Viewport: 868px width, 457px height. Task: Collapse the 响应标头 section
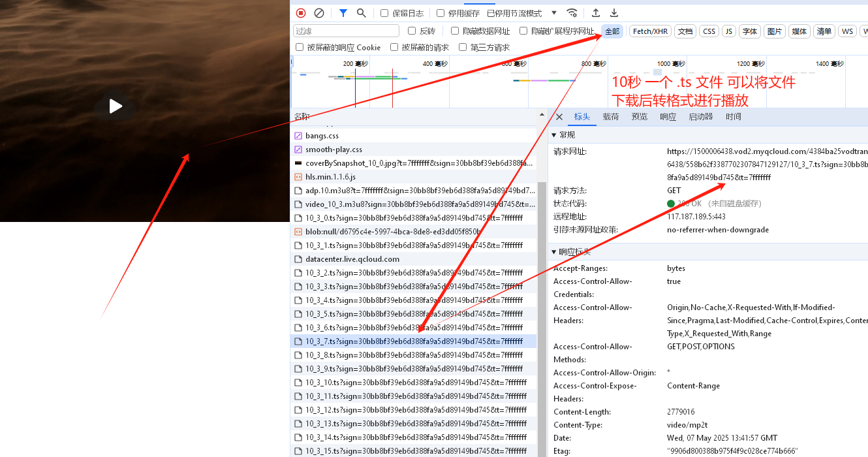pos(555,252)
